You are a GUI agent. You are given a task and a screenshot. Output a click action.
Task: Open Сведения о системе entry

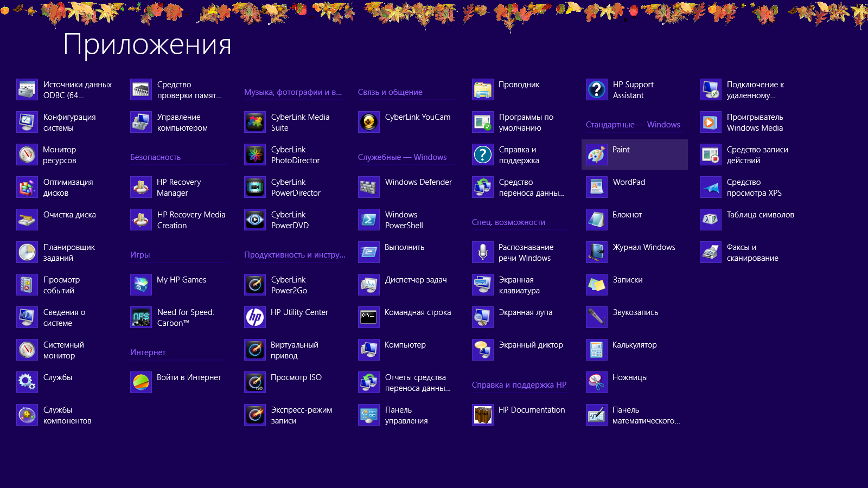click(x=52, y=317)
